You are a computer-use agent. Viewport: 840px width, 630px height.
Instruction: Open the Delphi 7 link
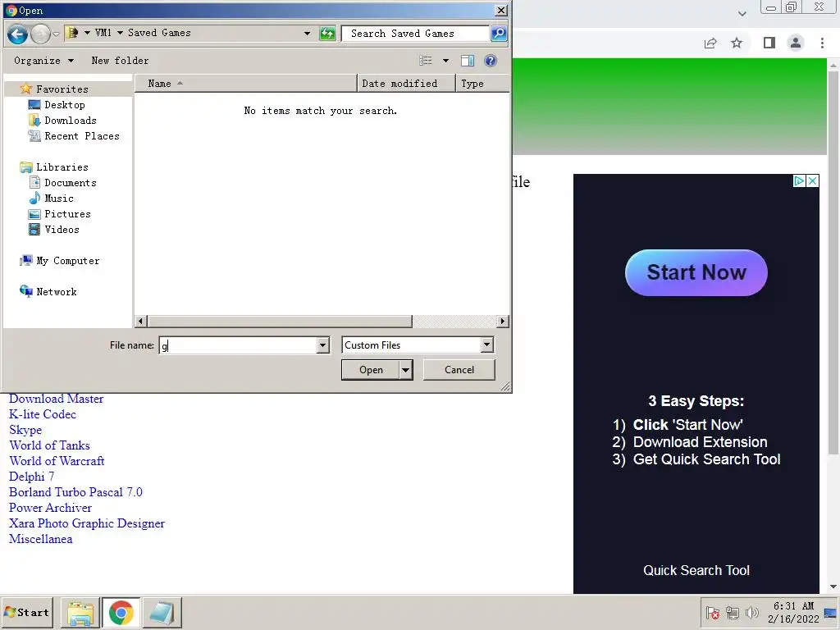click(x=32, y=477)
